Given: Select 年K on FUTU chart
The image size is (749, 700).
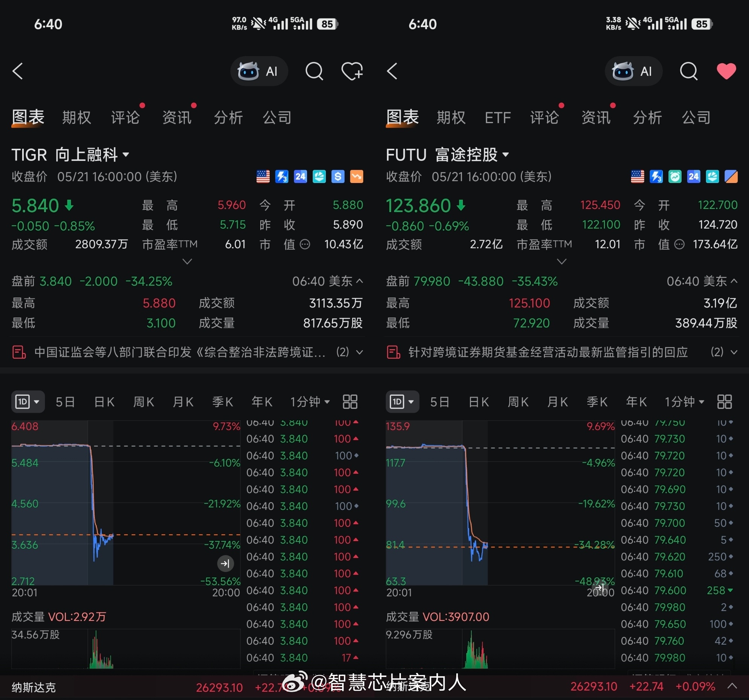Looking at the screenshot, I should (x=636, y=402).
